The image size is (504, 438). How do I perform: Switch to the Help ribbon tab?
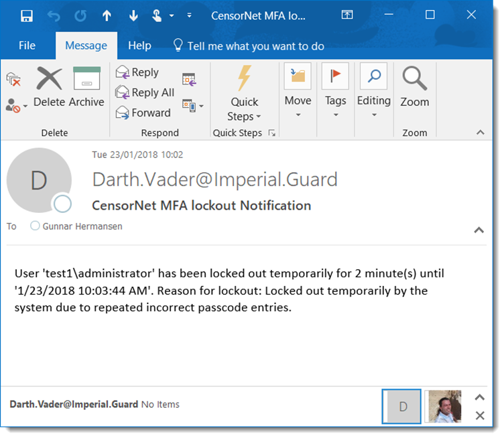139,46
